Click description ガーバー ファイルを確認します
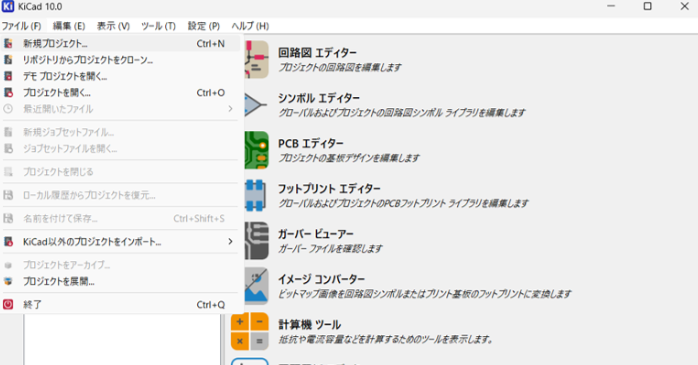The height and width of the screenshot is (365, 698). point(330,248)
